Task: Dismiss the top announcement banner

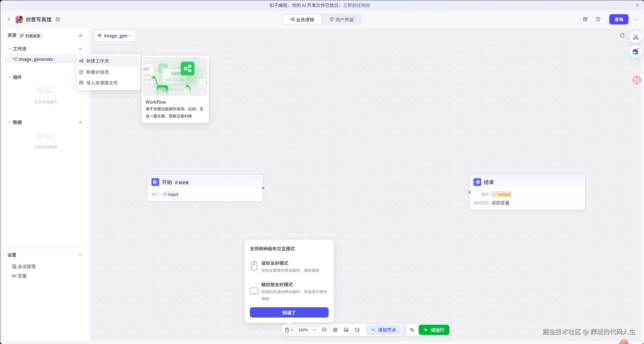Action: coord(638,5)
